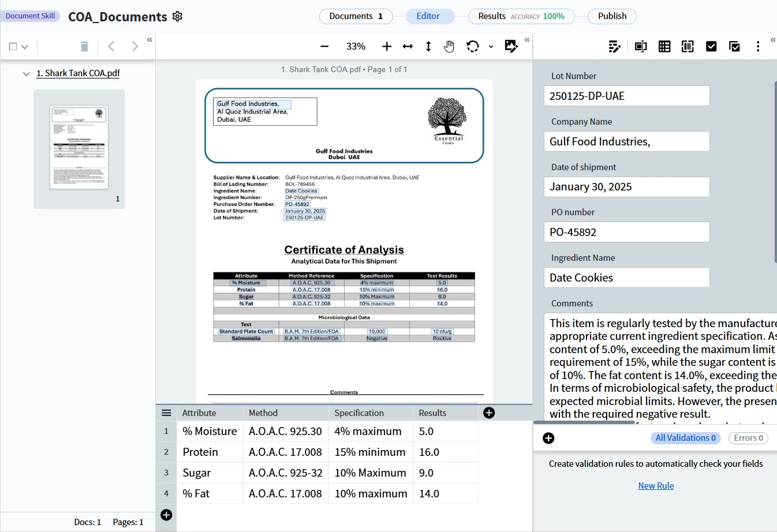The width and height of the screenshot is (777, 532).
Task: Rotate the document page
Action: [473, 46]
